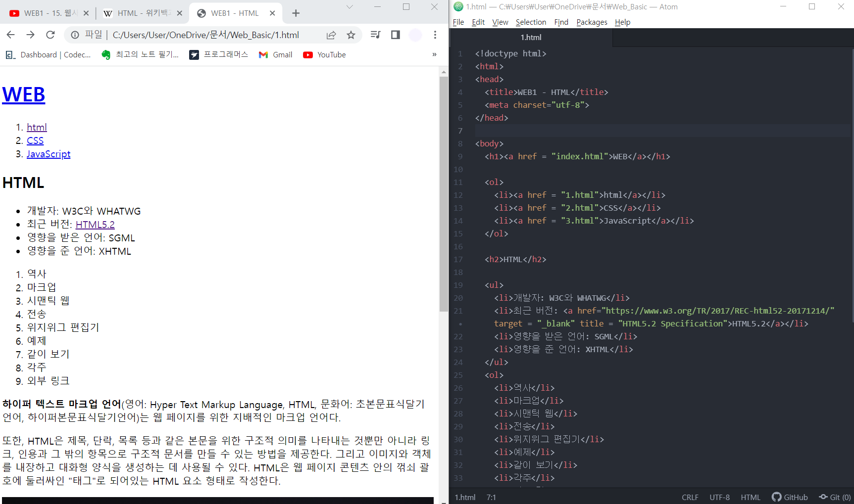The height and width of the screenshot is (504, 854).
Task: Open Atom Help menu
Action: [x=622, y=22]
